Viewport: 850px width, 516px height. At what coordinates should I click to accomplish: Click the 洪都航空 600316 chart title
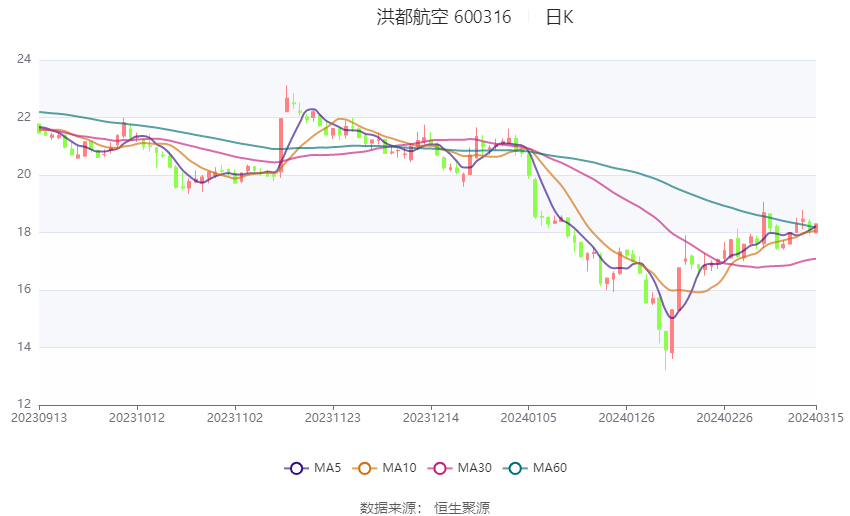pyautogui.click(x=444, y=17)
